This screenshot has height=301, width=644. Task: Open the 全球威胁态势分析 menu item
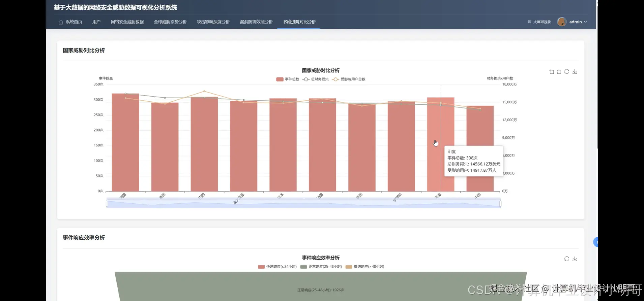(170, 22)
